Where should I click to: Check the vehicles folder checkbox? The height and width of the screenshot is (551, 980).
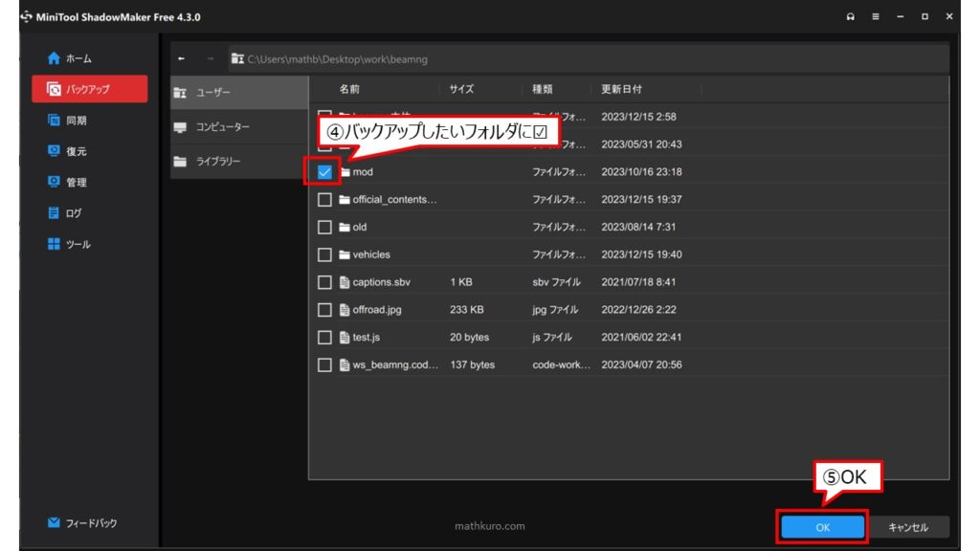tap(324, 254)
